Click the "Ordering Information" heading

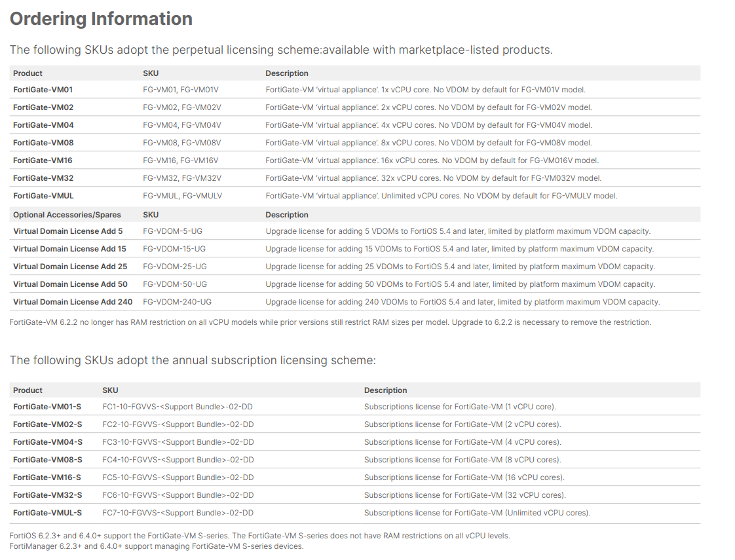[101, 19]
